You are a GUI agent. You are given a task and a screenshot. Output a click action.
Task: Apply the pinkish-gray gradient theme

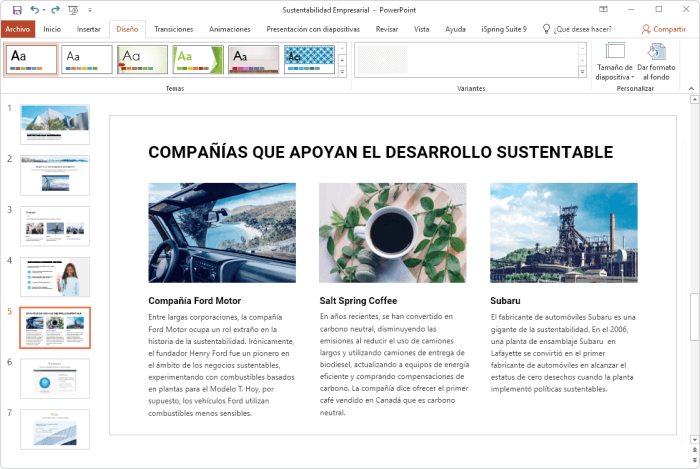254,59
